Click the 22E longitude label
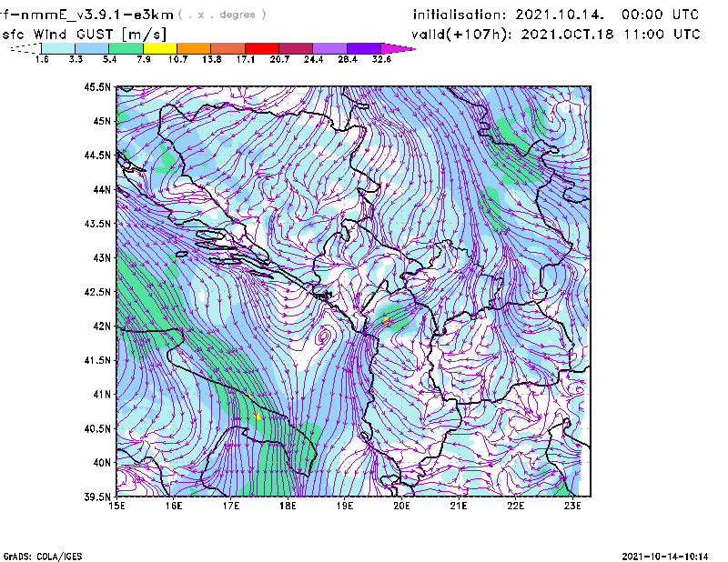This screenshot has height=562, width=728. tap(516, 506)
